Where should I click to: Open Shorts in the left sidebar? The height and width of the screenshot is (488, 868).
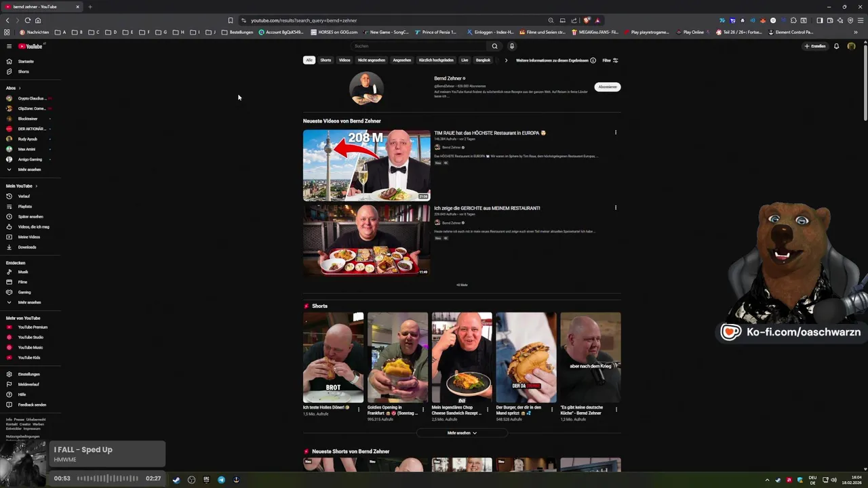click(24, 71)
